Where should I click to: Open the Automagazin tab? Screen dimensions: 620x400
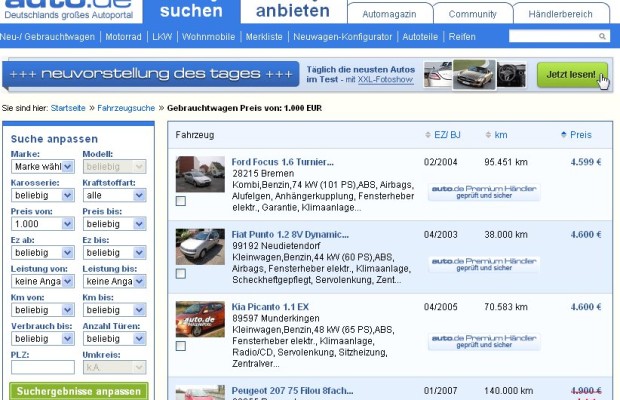[389, 14]
